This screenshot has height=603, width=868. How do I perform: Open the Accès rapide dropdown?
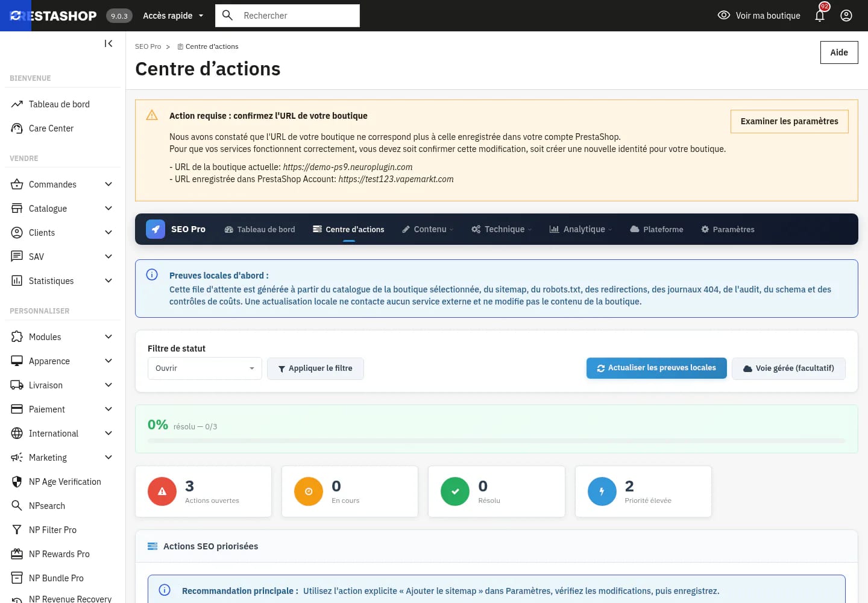[173, 16]
